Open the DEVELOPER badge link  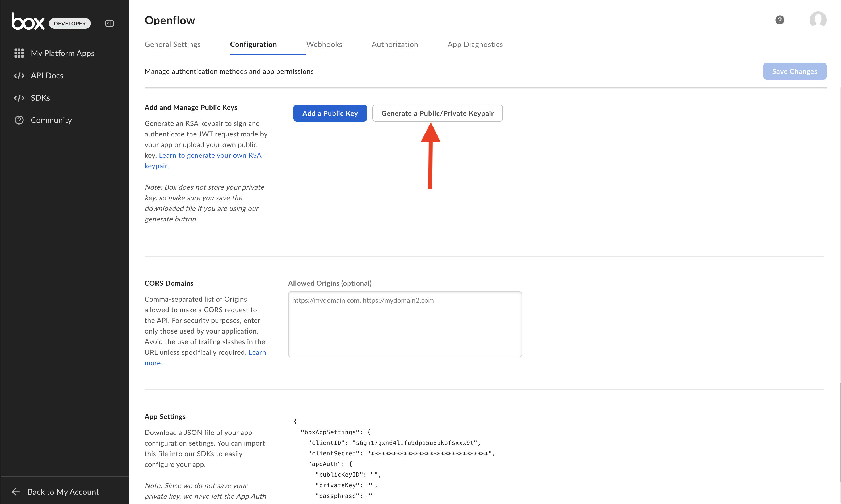pos(70,23)
